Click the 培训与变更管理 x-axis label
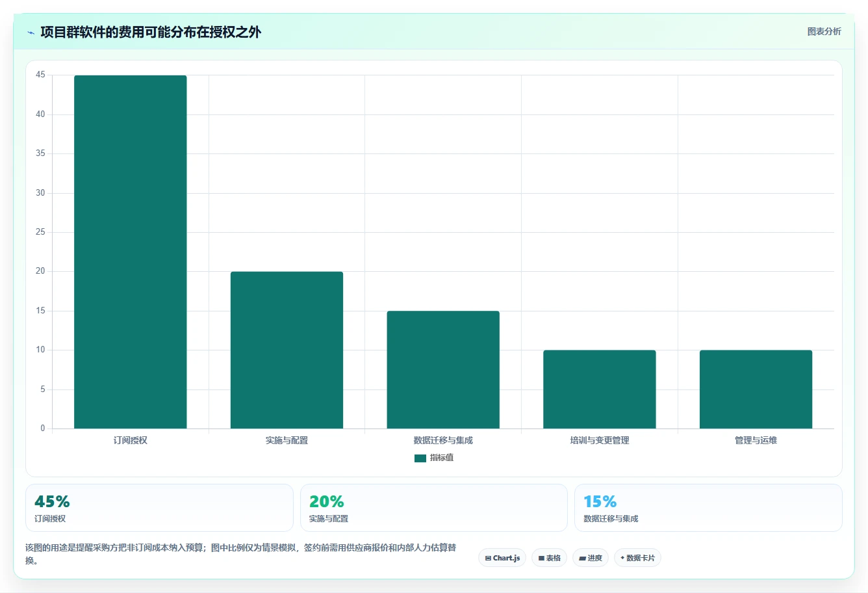The width and height of the screenshot is (868, 593). click(x=600, y=440)
